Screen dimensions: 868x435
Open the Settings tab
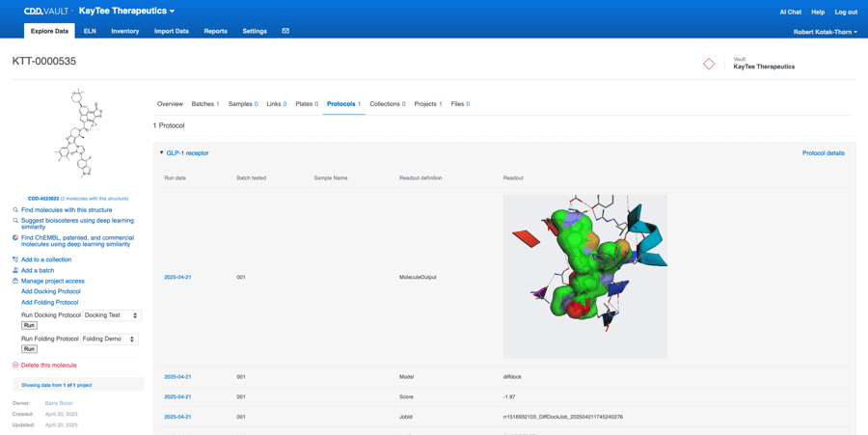coord(255,31)
